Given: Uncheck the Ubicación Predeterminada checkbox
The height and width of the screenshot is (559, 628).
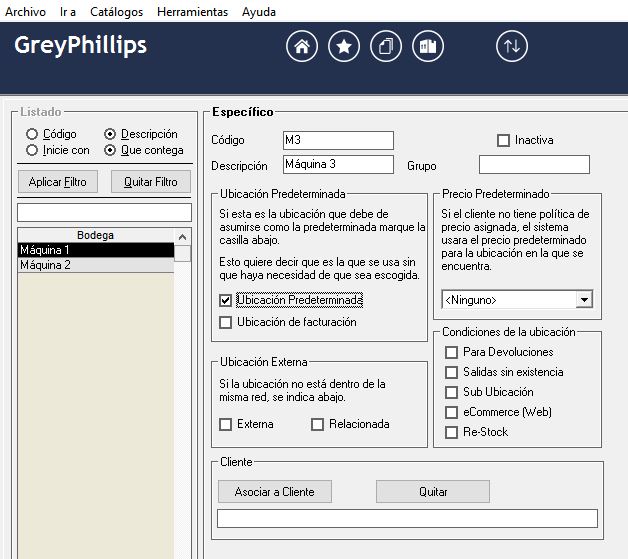Looking at the screenshot, I should pos(225,300).
